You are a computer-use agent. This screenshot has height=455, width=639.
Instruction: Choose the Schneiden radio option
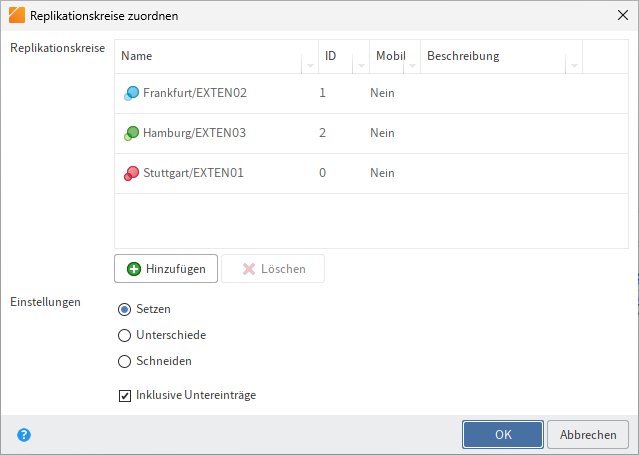tap(125, 361)
